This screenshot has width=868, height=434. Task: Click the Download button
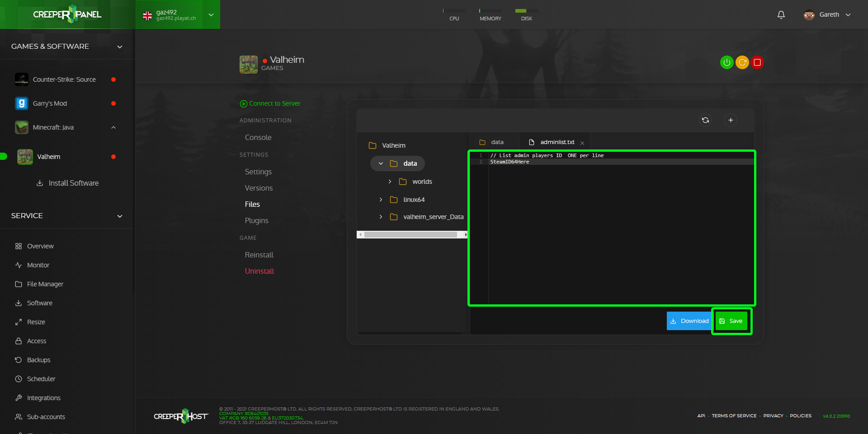click(x=690, y=321)
